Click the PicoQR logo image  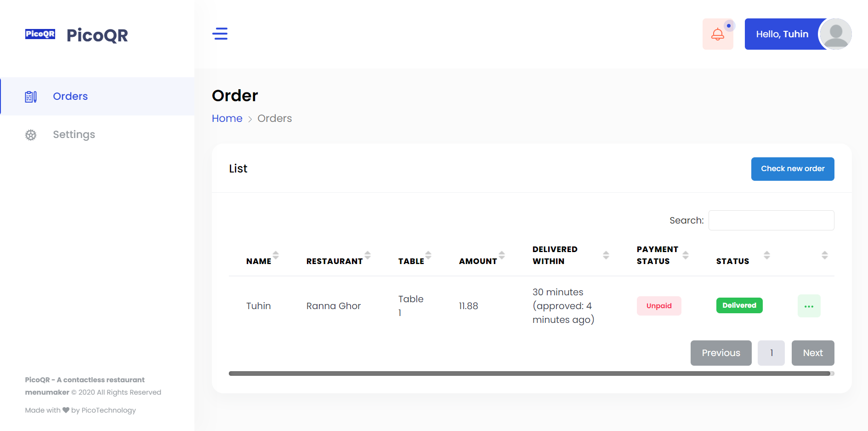(40, 34)
